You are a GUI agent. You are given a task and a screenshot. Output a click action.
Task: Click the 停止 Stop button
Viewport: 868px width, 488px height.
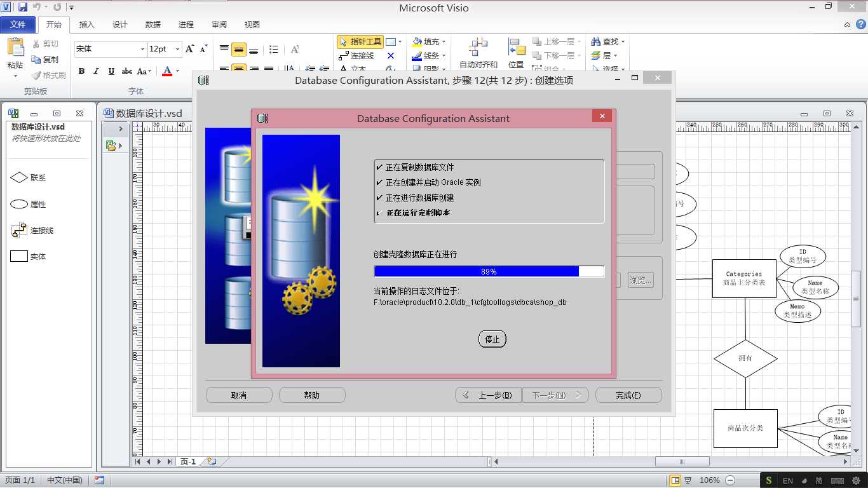click(492, 339)
